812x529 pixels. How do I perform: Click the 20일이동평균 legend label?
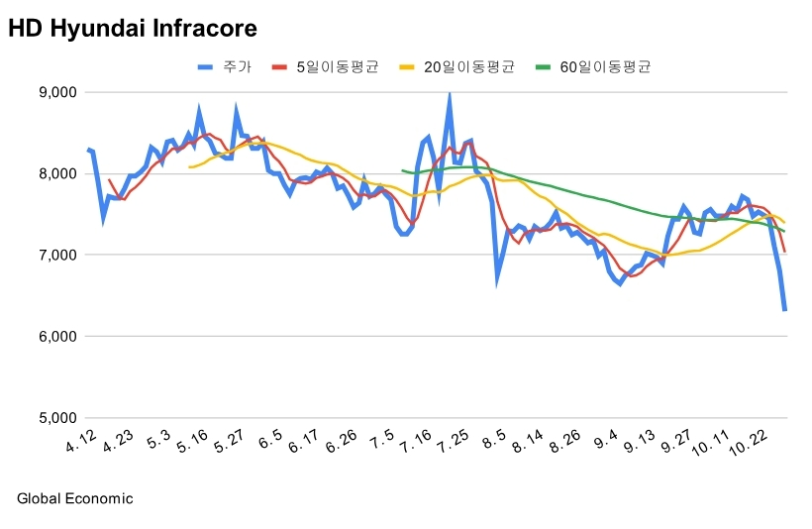coord(469,66)
